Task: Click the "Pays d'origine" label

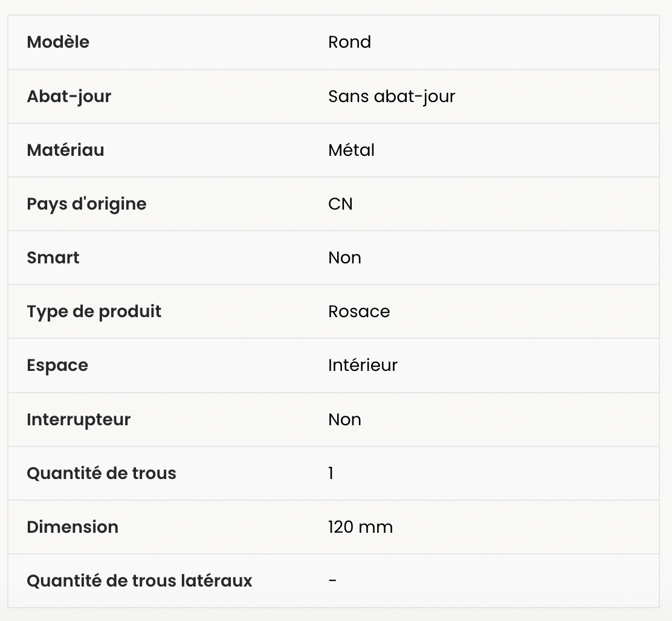Action: pyautogui.click(x=86, y=204)
